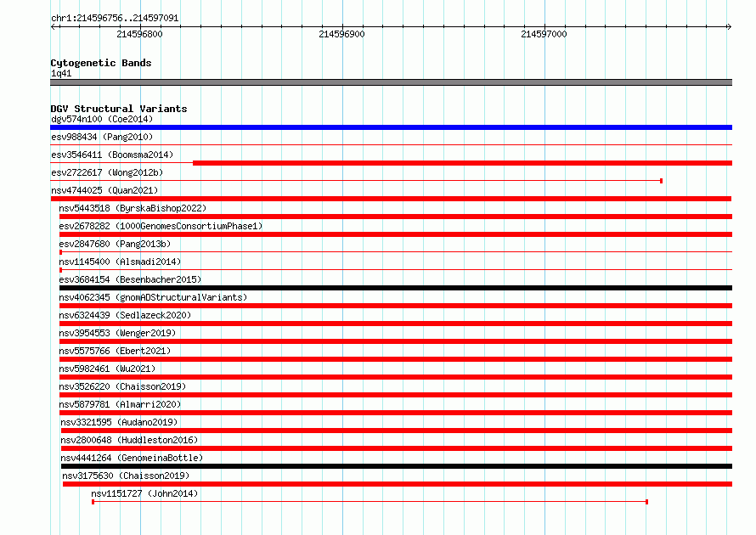Click start marker of esv2847680 variant line
The height and width of the screenshot is (535, 756).
[x=61, y=252]
